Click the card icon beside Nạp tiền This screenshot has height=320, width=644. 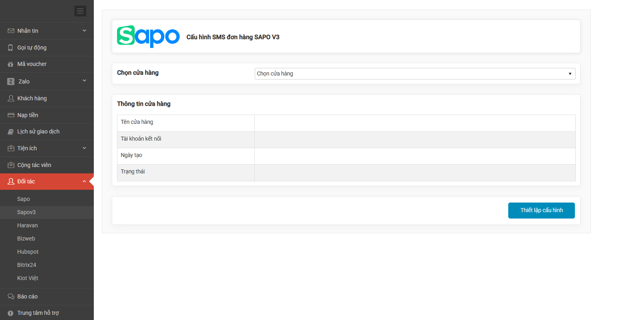click(11, 115)
